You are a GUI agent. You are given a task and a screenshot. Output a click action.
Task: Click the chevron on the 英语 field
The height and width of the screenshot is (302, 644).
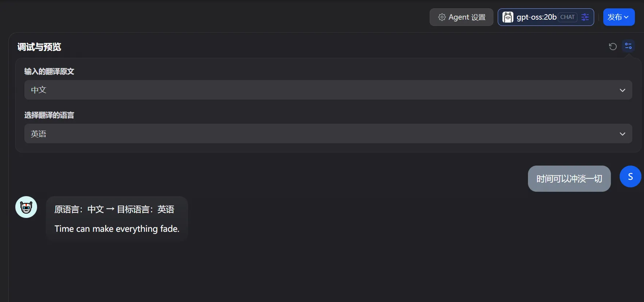pyautogui.click(x=623, y=134)
